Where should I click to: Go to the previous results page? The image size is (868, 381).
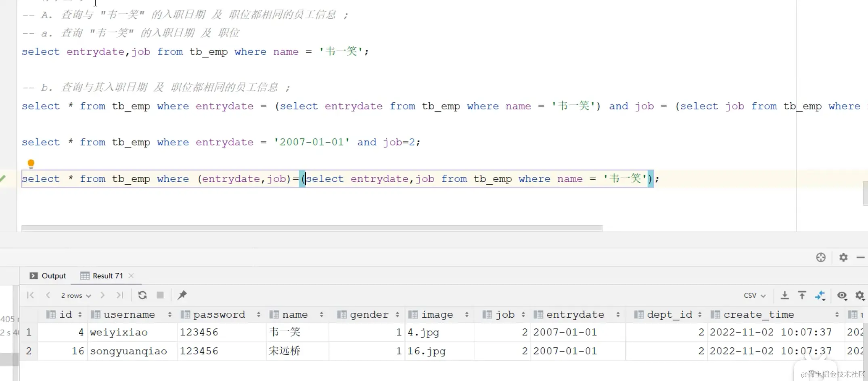[x=48, y=295]
